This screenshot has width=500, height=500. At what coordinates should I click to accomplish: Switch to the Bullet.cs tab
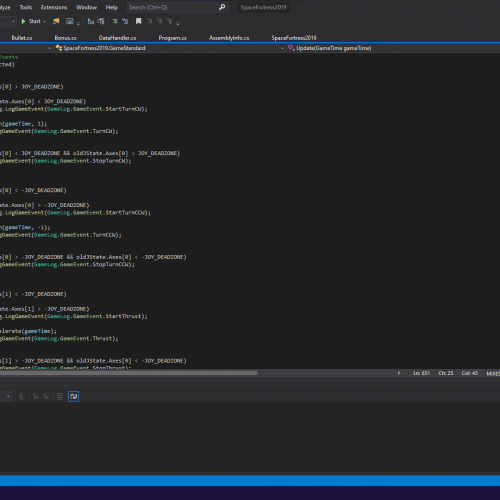click(x=22, y=38)
